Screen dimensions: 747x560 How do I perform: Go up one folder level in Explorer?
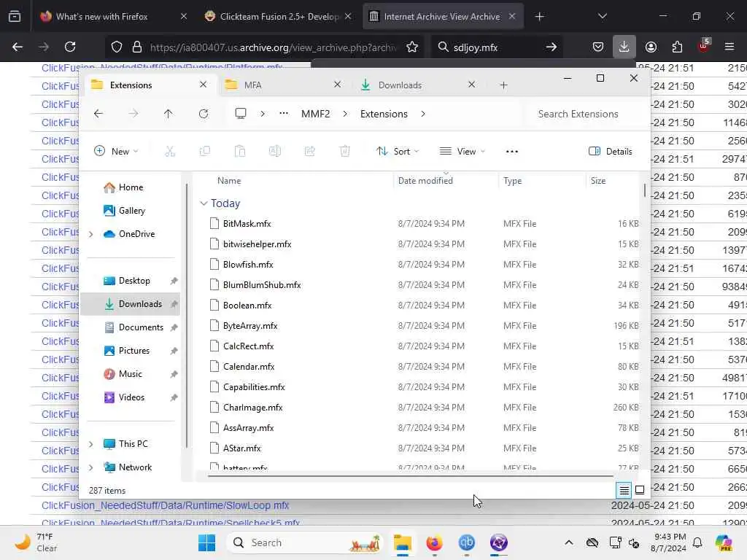pos(169,114)
